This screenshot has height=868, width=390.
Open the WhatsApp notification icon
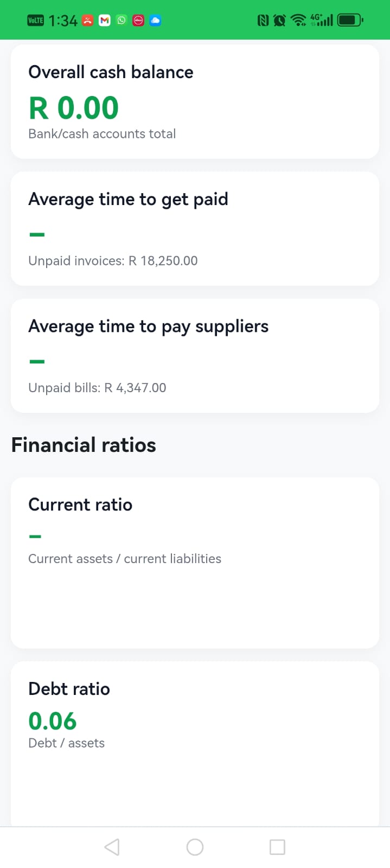pos(122,20)
